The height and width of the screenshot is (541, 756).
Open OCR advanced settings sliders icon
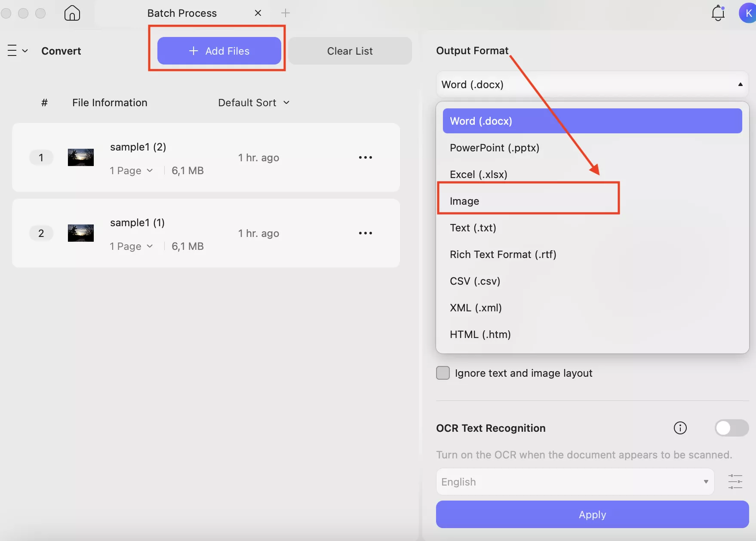point(735,482)
